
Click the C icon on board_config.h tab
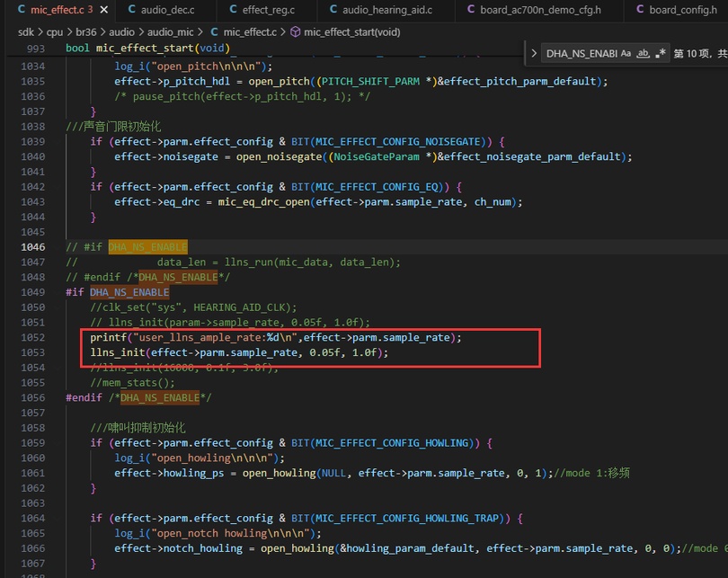coord(640,9)
